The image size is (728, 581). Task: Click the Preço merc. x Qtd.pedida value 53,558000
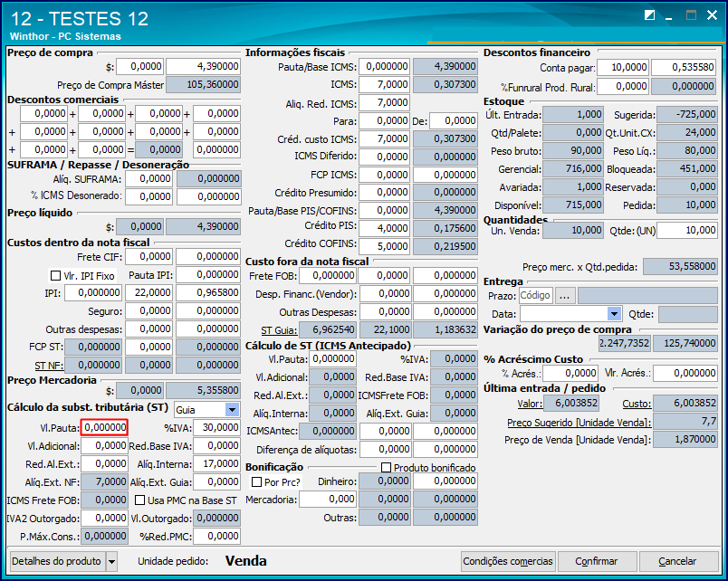(x=681, y=266)
